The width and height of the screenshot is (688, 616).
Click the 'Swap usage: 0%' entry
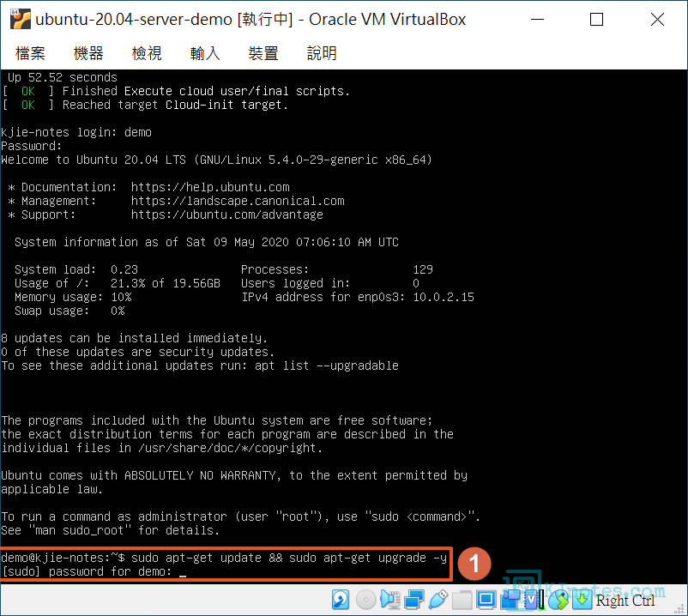[x=69, y=311]
